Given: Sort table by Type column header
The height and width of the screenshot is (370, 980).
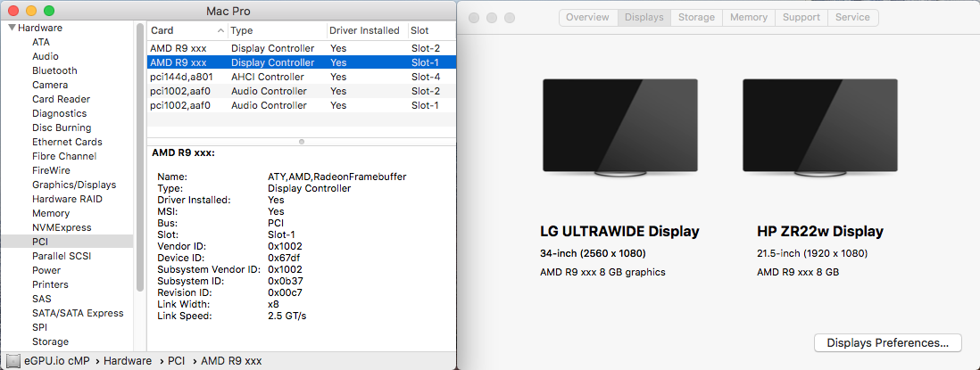Looking at the screenshot, I should [278, 30].
